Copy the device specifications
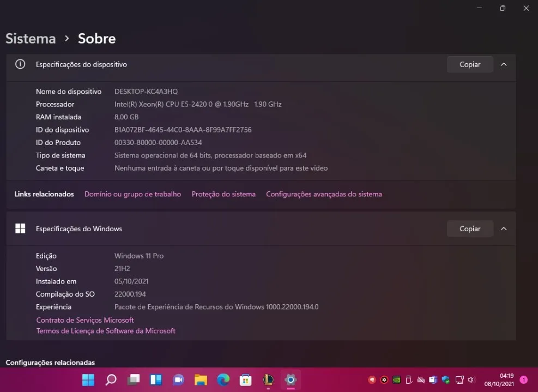 pyautogui.click(x=470, y=64)
